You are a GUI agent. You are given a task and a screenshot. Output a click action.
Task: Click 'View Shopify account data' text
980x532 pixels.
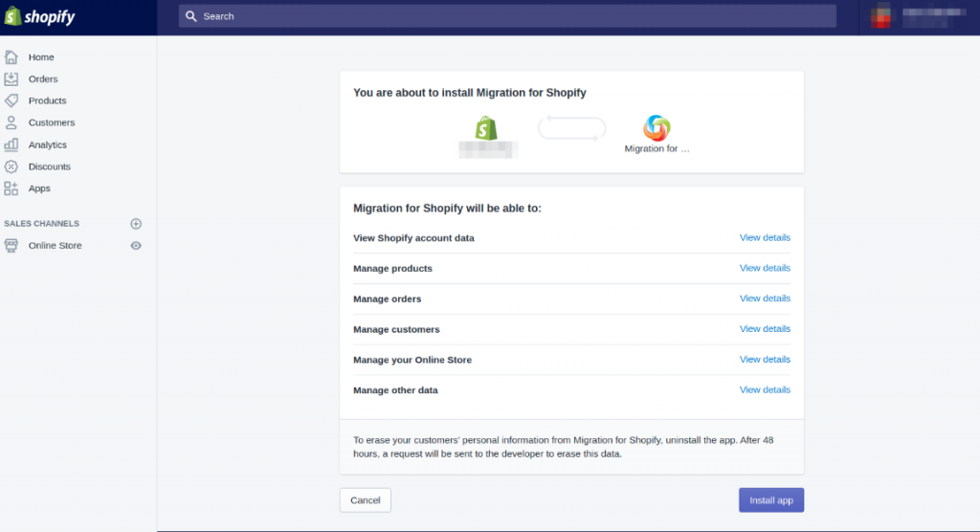coord(413,238)
